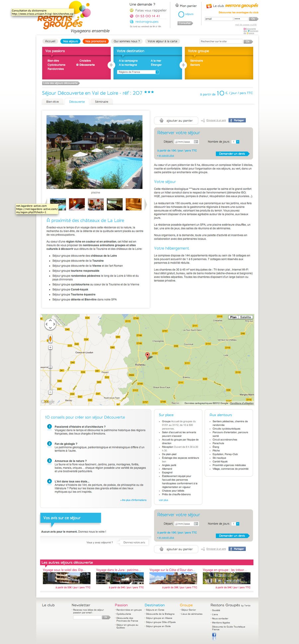Click the calendar icon beside the top Départ field
The width and height of the screenshot is (299, 644).
pos(196,142)
